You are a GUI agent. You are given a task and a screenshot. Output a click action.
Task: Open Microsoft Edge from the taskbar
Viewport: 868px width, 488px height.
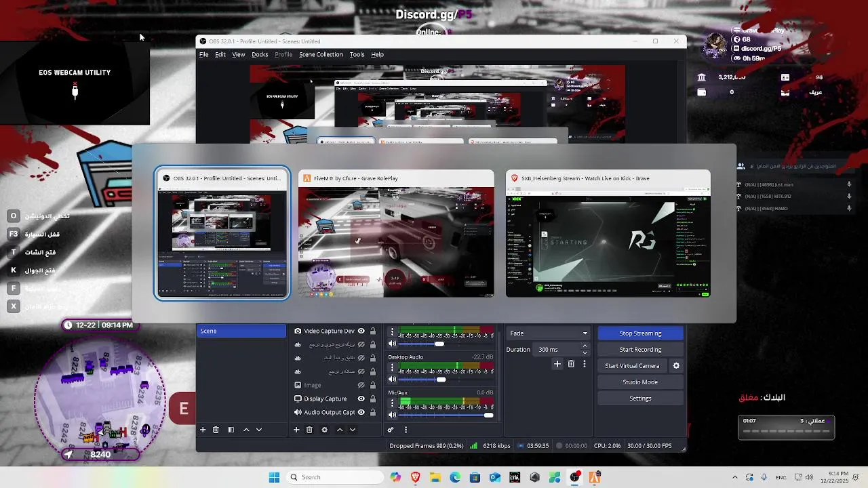[455, 477]
